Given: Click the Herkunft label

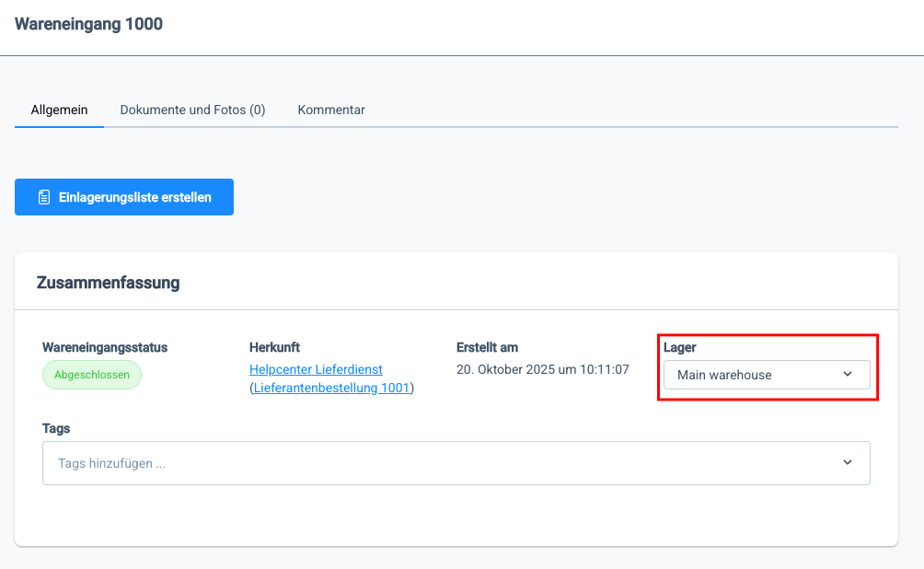Looking at the screenshot, I should [274, 347].
